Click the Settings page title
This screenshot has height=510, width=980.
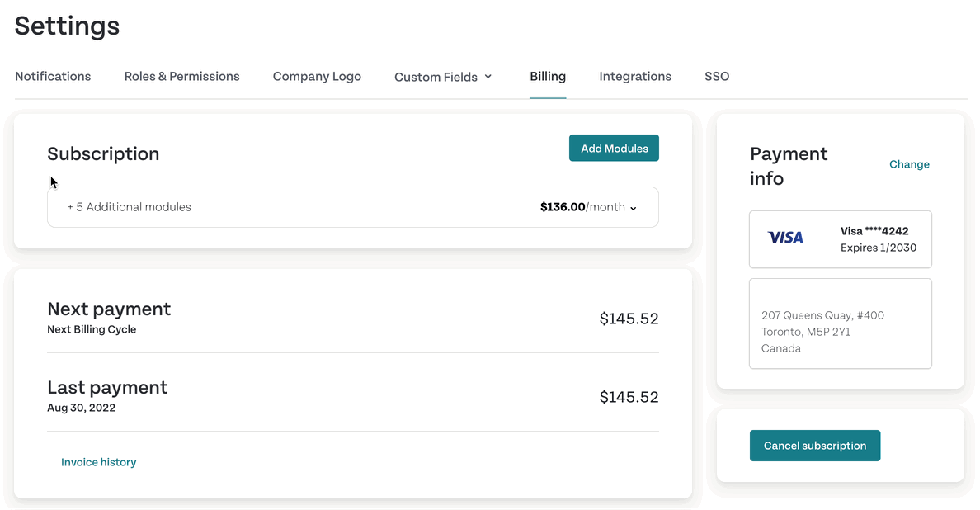[67, 26]
